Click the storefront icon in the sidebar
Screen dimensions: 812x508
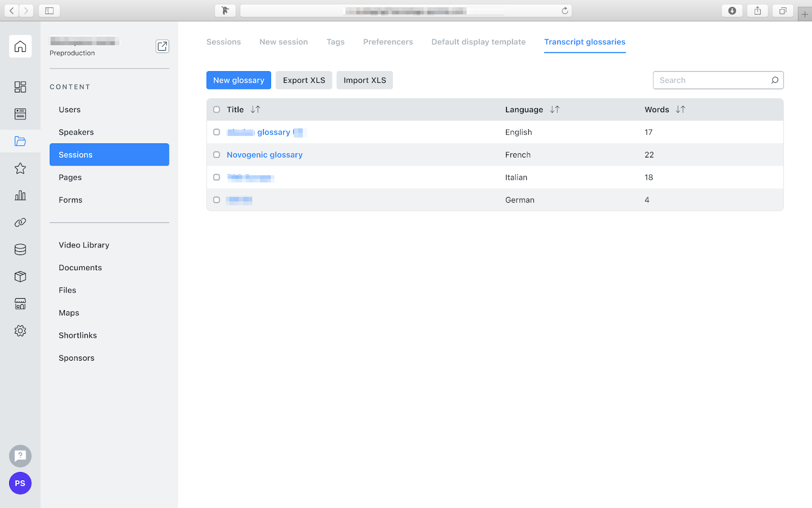tap(20, 304)
